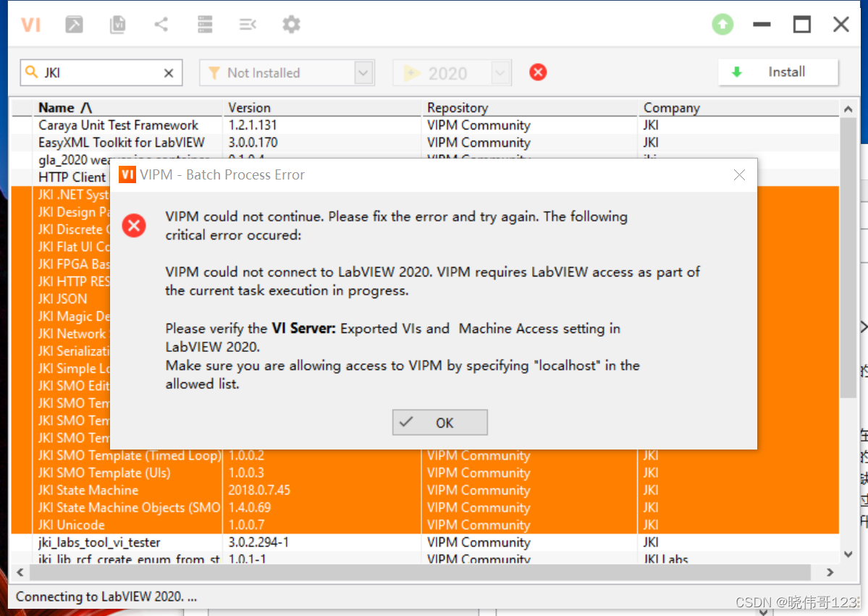
Task: Click the horizontal scrollbar thumb
Action: (x=420, y=573)
